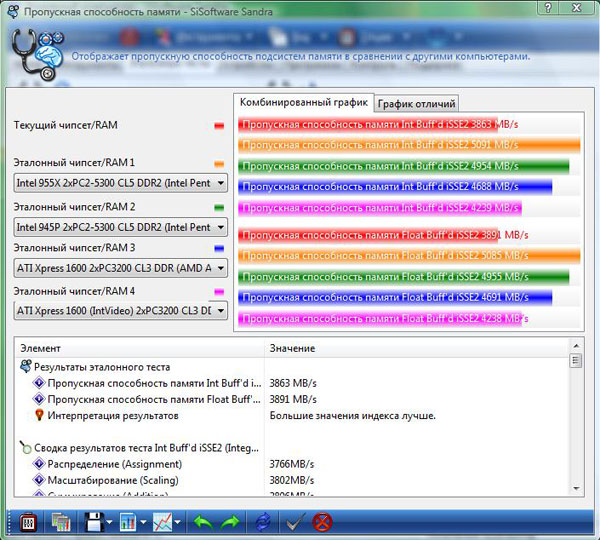Open ATI Xpress 1600 2xPC3200 CL3 DDR dropdown

coord(121,268)
